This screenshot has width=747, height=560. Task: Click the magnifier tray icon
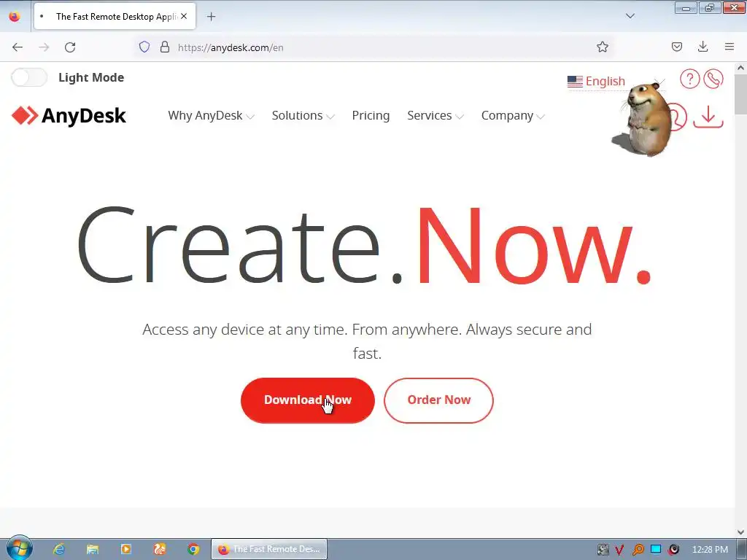638,550
